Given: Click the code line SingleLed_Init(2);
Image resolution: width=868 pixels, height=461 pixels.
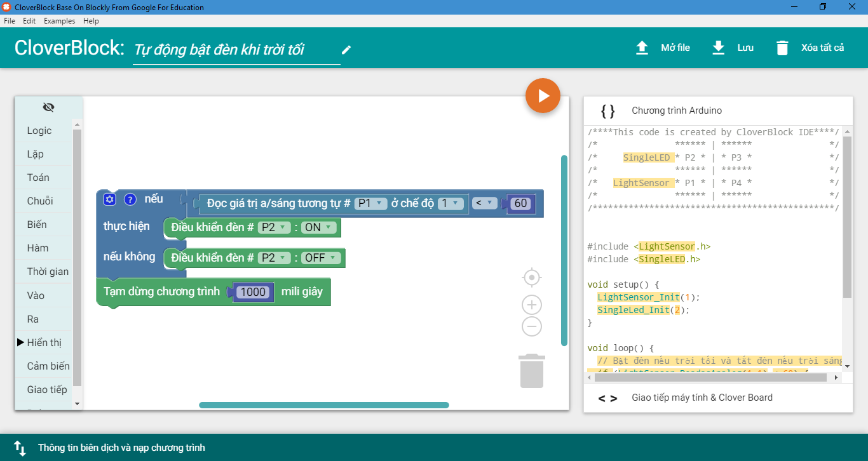Looking at the screenshot, I should coord(643,310).
